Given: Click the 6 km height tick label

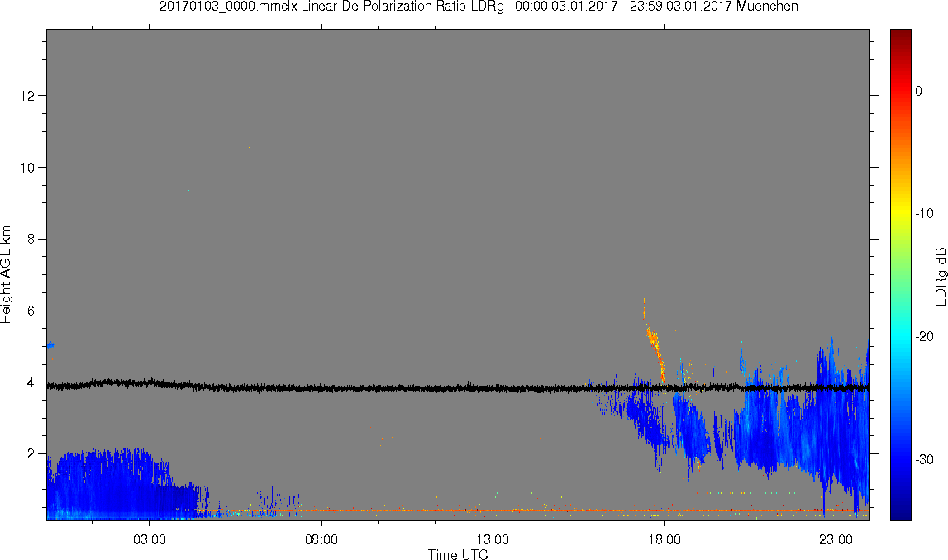Looking at the screenshot, I should [x=31, y=311].
